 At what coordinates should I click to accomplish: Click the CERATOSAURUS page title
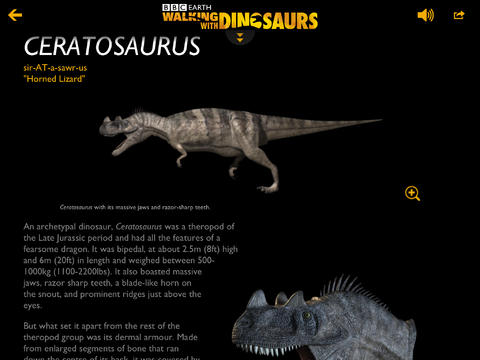pos(112,46)
